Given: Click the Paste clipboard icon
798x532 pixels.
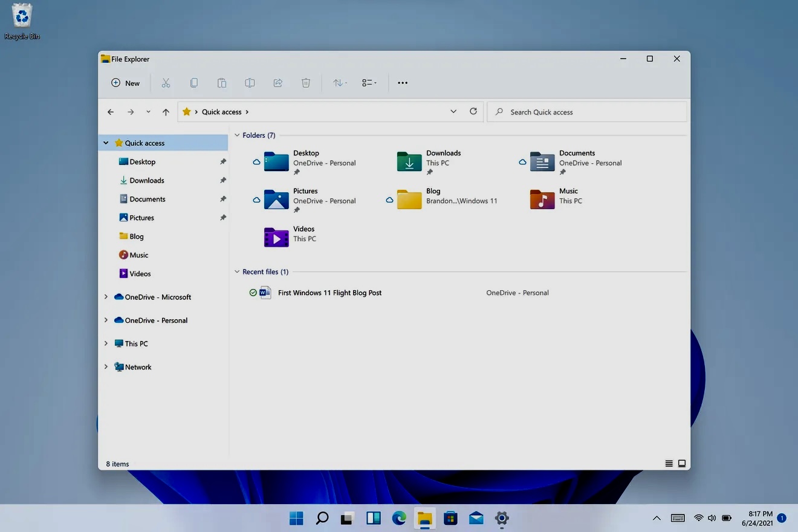Looking at the screenshot, I should click(222, 83).
